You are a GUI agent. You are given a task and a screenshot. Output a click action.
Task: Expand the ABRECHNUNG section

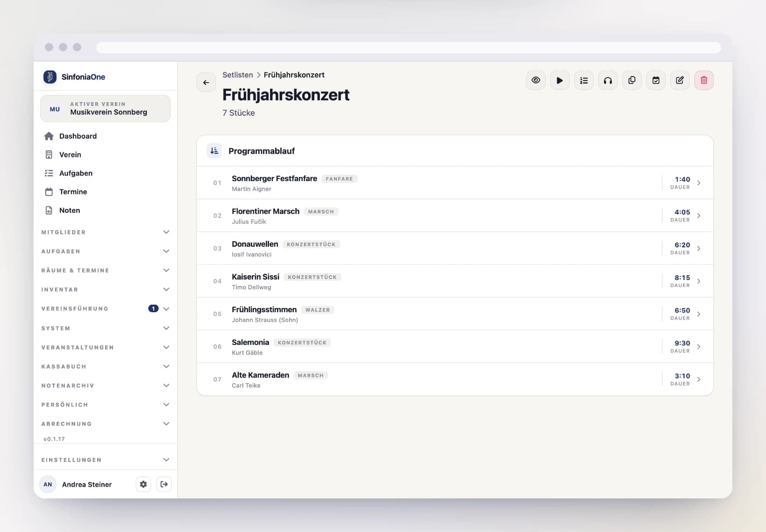pos(106,424)
